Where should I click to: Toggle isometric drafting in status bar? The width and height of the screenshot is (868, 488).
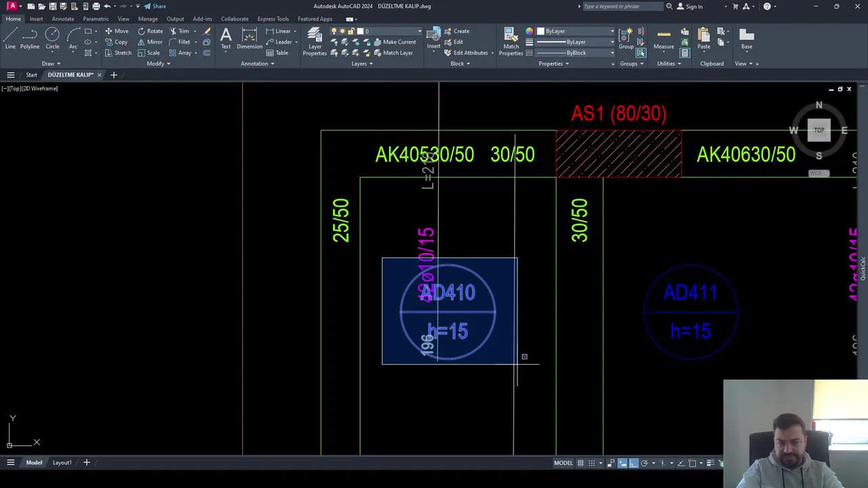point(663,463)
